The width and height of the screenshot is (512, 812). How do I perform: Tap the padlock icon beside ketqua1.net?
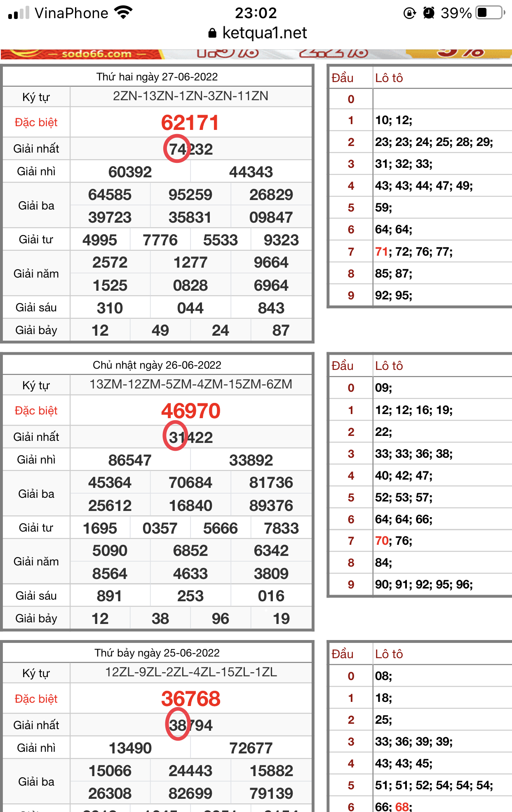pyautogui.click(x=212, y=33)
